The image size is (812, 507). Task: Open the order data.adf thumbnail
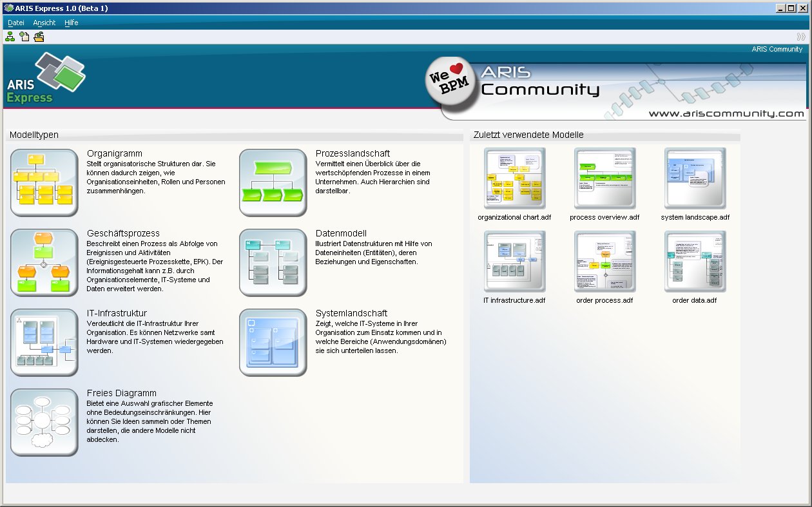(x=695, y=262)
